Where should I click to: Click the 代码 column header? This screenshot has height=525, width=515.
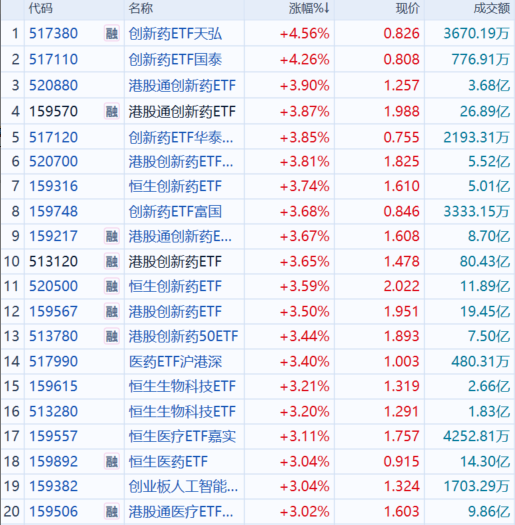[41, 8]
